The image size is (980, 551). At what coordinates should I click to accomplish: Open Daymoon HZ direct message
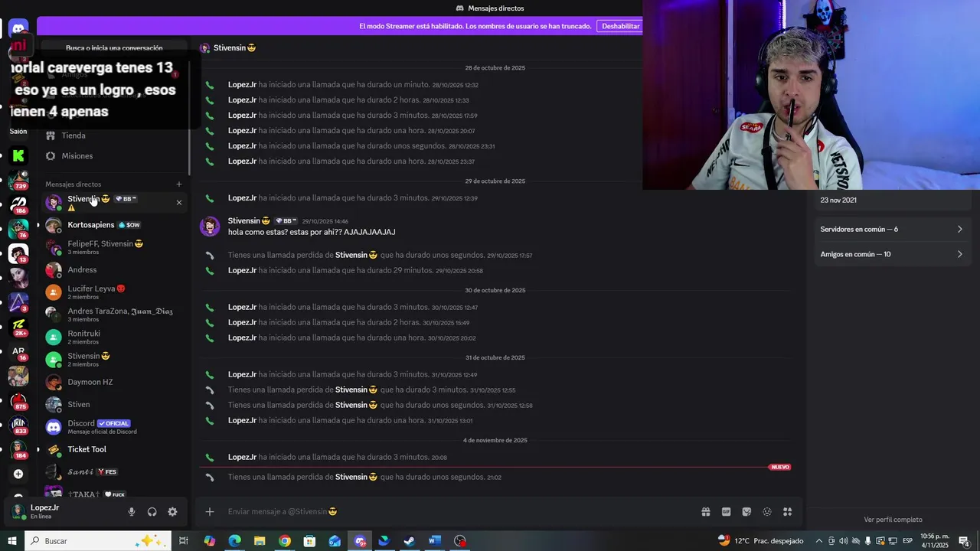click(x=113, y=382)
